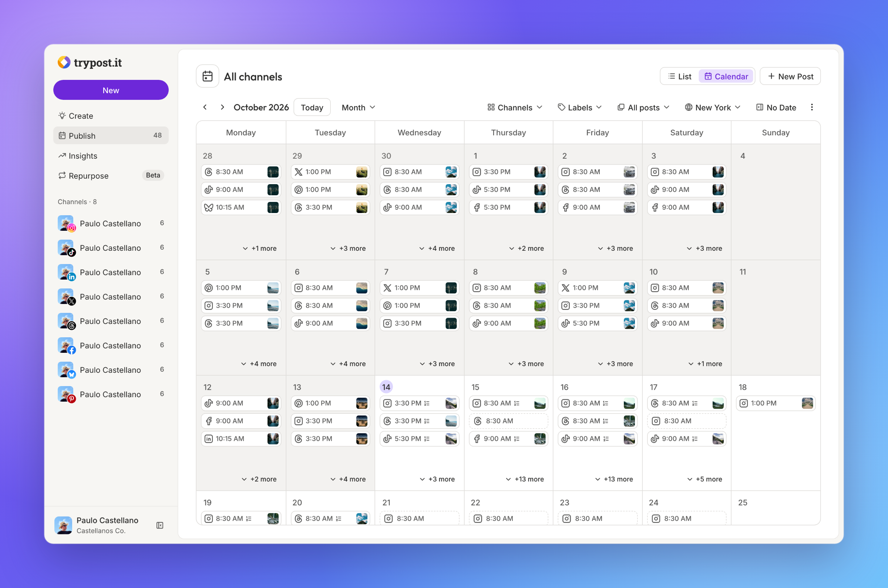Click the calendar icon beside All channels

point(208,77)
